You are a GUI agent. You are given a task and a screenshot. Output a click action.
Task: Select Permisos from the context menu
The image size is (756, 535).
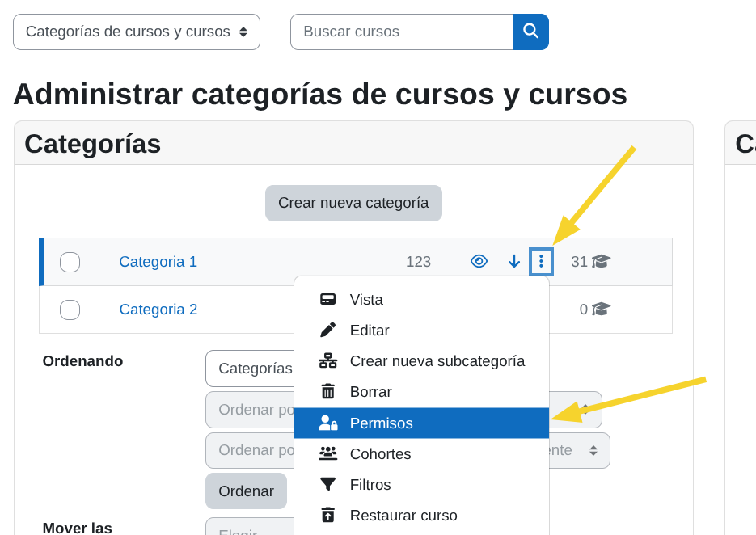[380, 423]
